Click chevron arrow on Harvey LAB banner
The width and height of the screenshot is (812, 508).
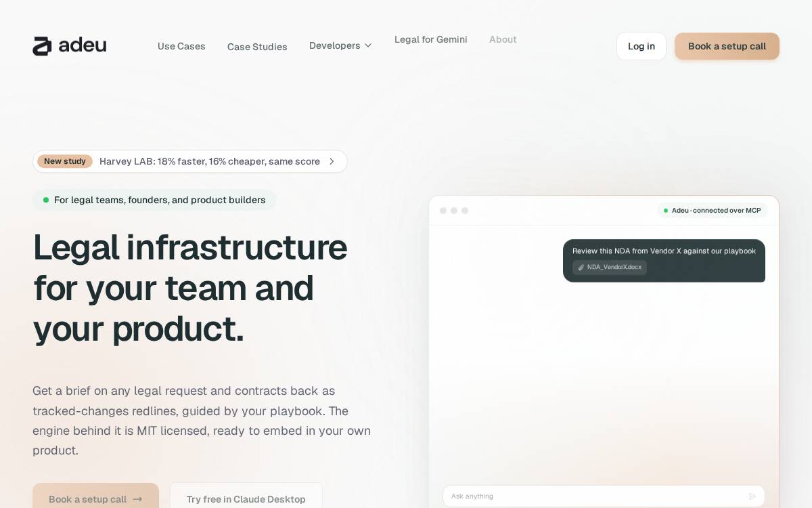click(x=332, y=161)
